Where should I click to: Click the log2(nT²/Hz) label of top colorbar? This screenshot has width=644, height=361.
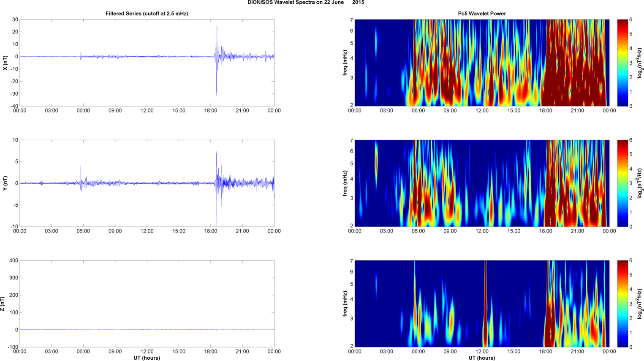click(x=640, y=63)
